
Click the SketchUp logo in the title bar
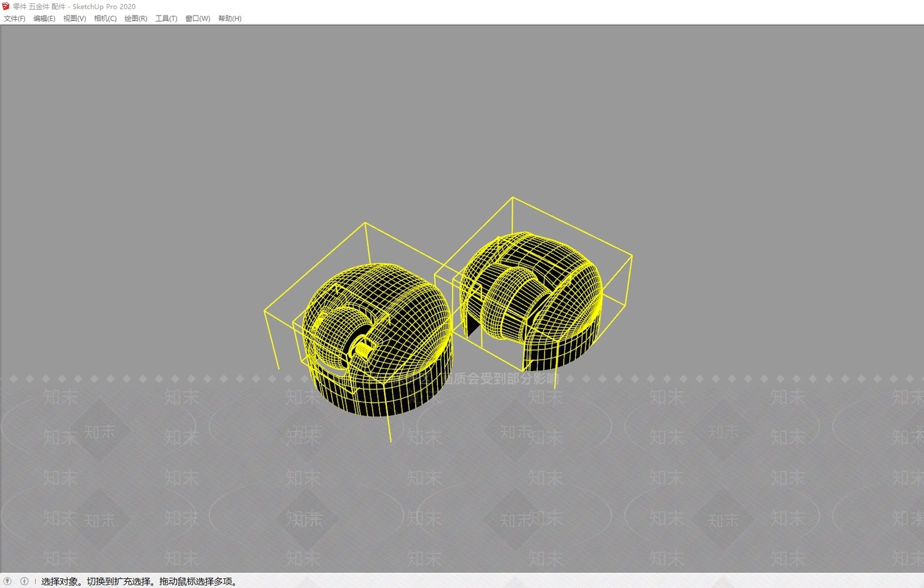[x=6, y=6]
